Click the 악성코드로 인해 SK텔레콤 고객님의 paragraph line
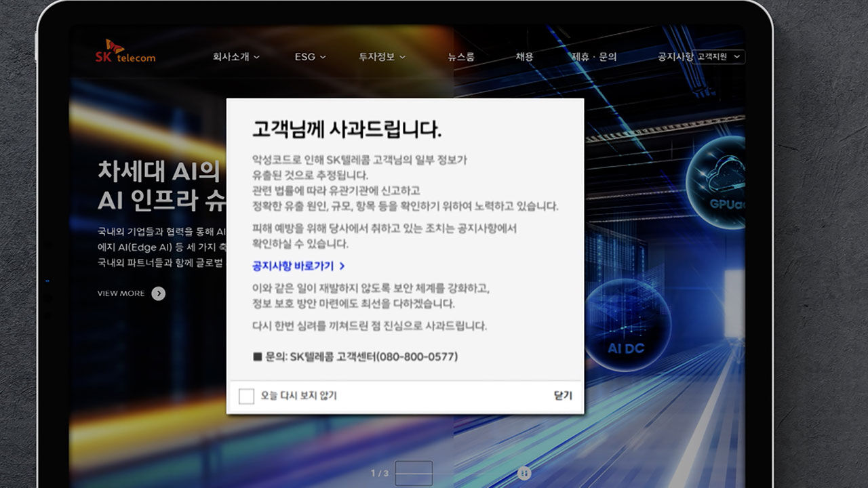Screen dimensions: 868x488 pyautogui.click(x=359, y=160)
